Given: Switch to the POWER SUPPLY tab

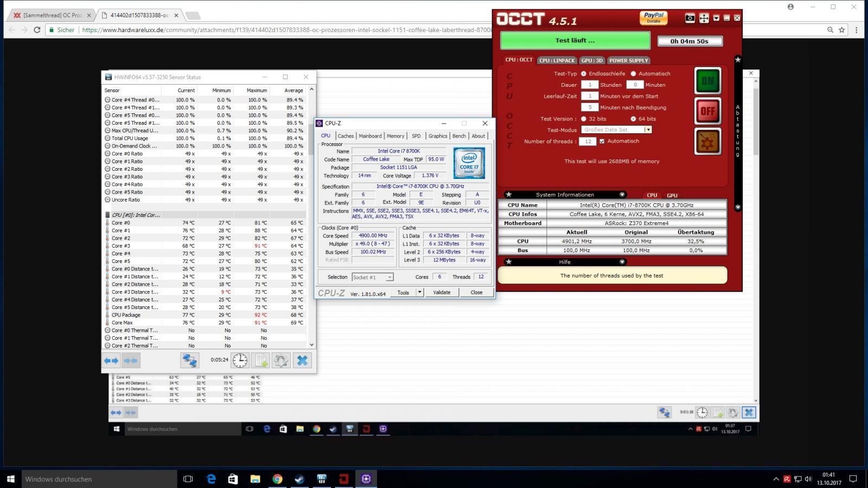Looking at the screenshot, I should [628, 60].
